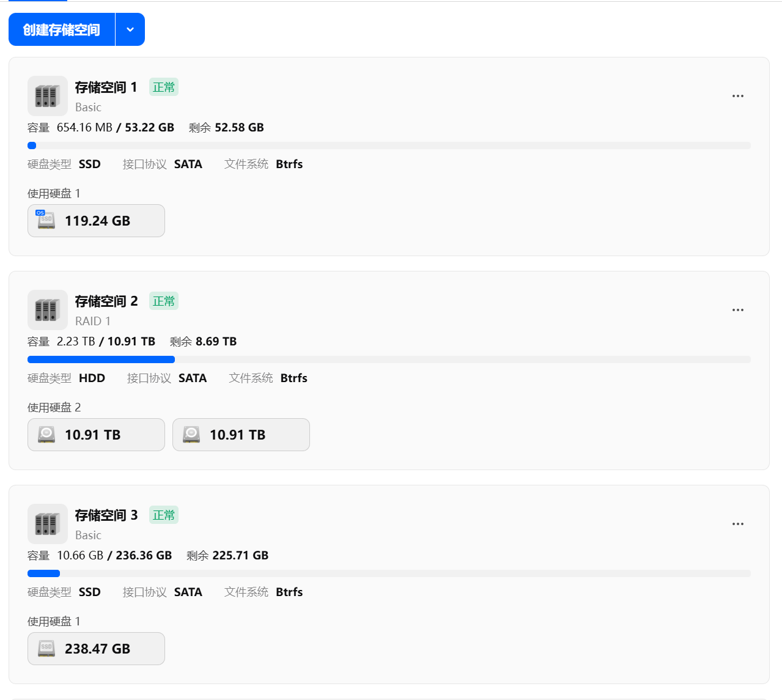Click the 正常 status badge of 存储空间 2
This screenshot has height=700, width=782.
(x=164, y=301)
